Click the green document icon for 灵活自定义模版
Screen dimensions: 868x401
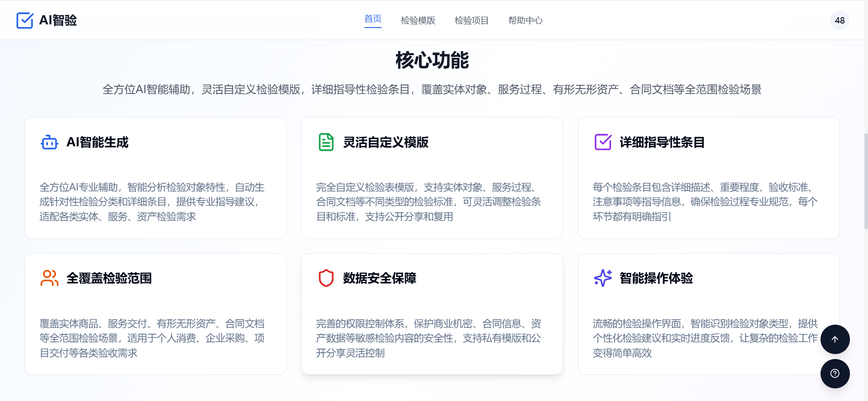326,142
